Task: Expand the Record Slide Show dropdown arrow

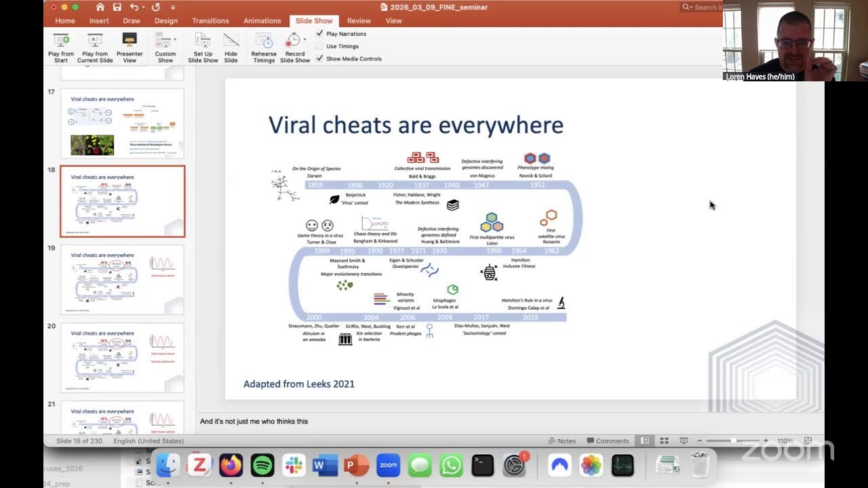Action: pos(306,39)
